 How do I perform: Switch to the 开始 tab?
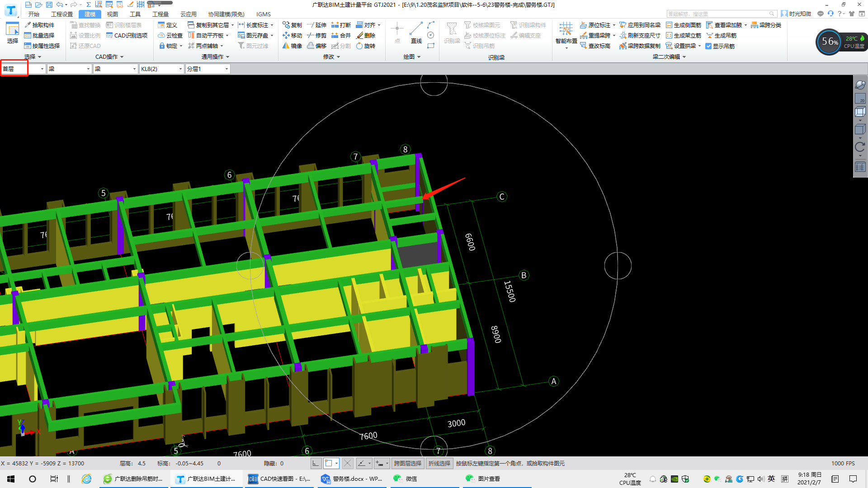(34, 14)
